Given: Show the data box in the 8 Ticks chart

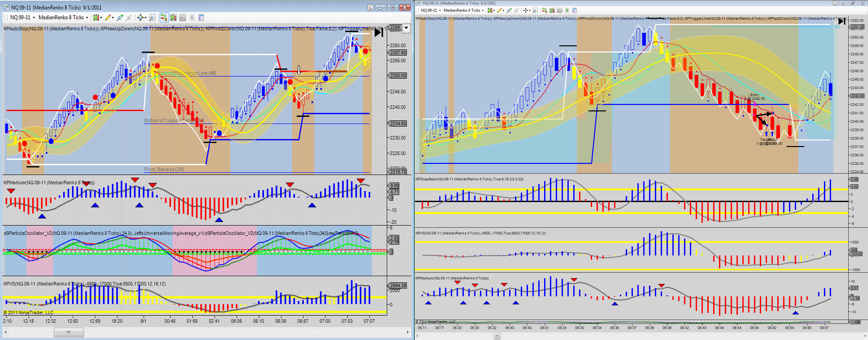Looking at the screenshot, I should [x=152, y=17].
